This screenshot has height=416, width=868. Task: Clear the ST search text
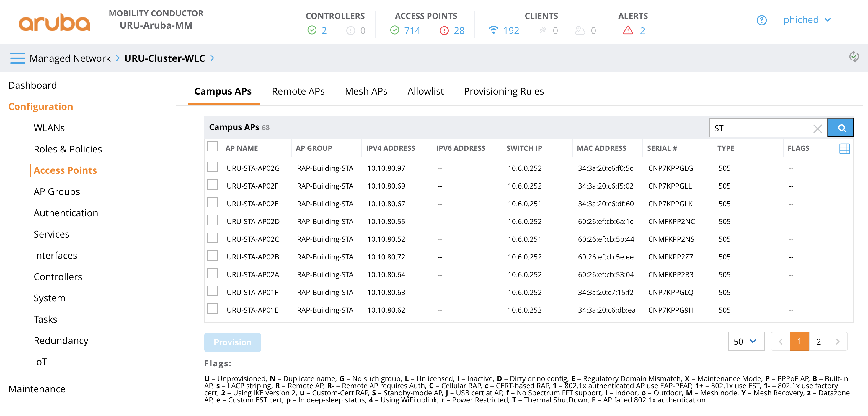click(818, 129)
